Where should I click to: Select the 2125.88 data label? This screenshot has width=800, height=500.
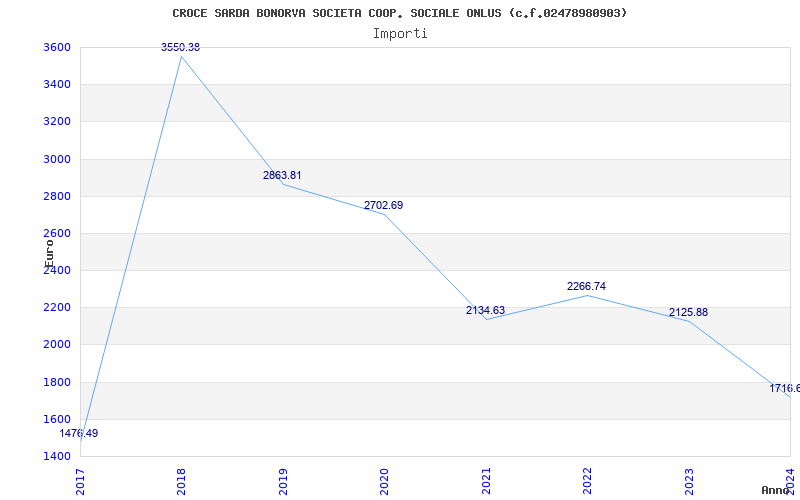[688, 312]
